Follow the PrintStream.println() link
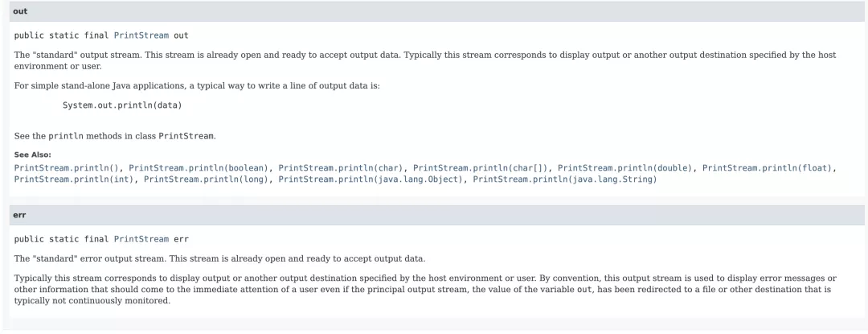 (67, 167)
